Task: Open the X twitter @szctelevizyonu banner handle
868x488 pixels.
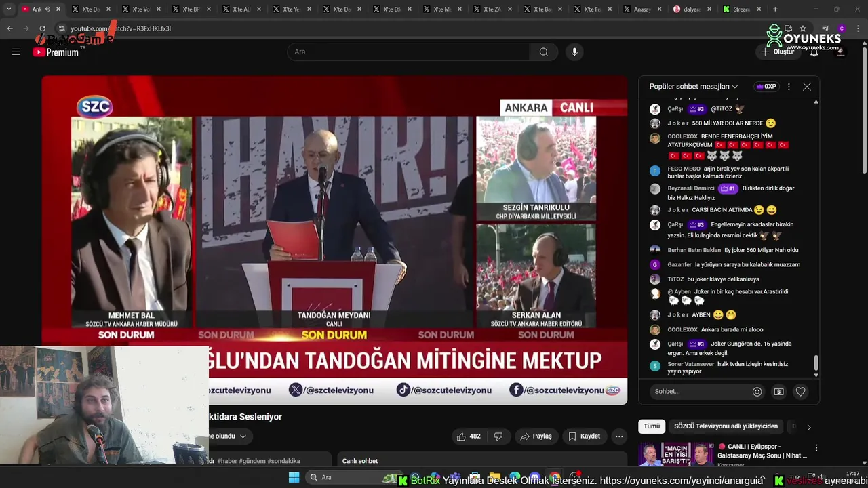Action: point(331,390)
